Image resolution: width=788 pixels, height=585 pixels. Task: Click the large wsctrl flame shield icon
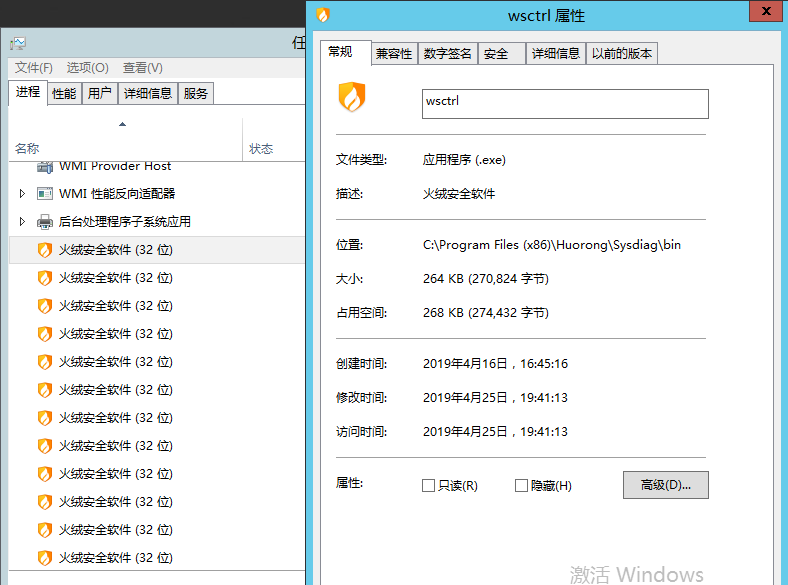coord(353,97)
